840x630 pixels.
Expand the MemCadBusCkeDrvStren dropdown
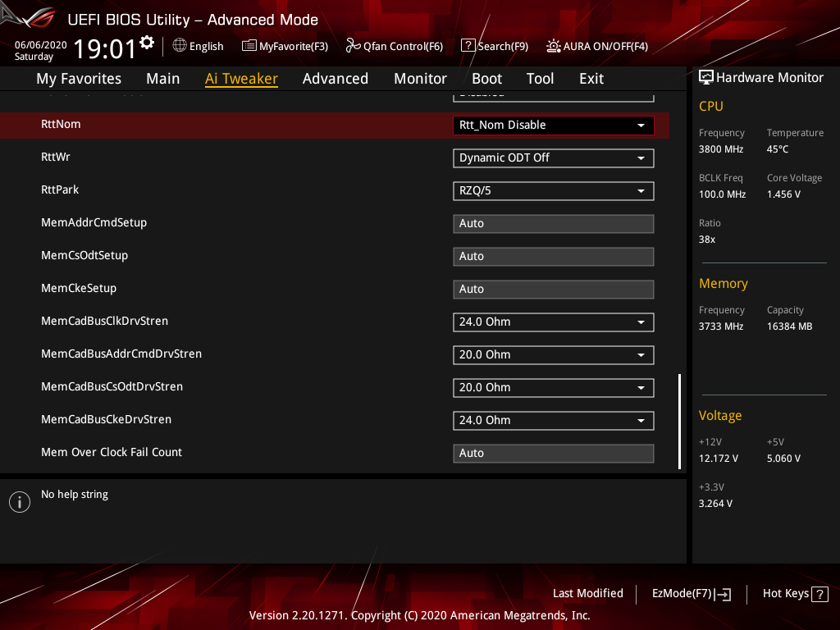pos(554,421)
